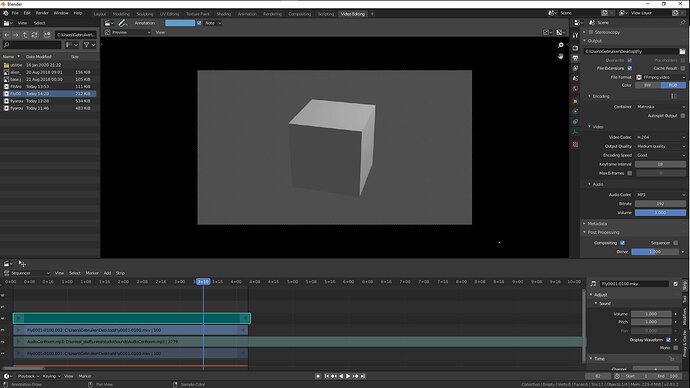Toggle the Compositing post-processing checkbox
The width and height of the screenshot is (690, 388).
coord(622,243)
